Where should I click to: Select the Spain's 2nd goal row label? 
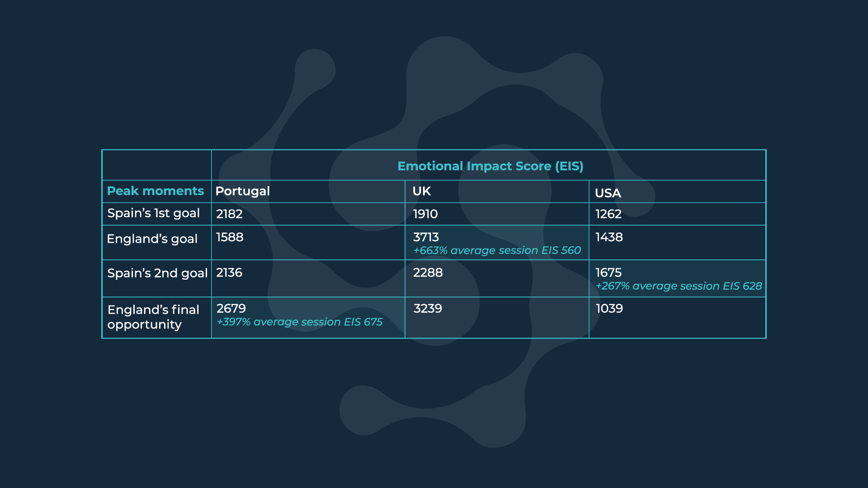point(157,273)
